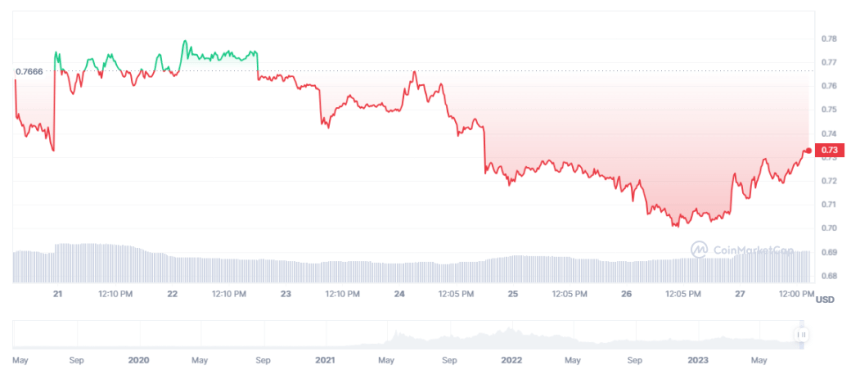Click the green peak of the line near date 22

click(x=185, y=41)
